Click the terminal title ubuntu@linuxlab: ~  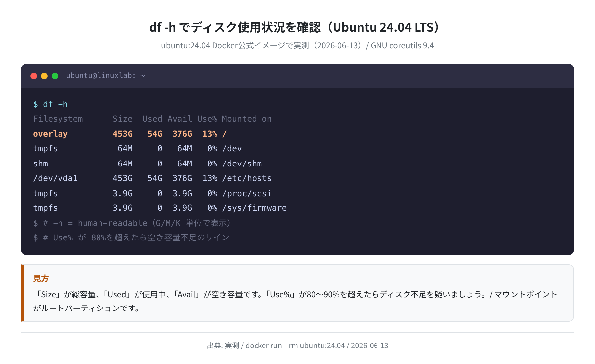tap(106, 76)
